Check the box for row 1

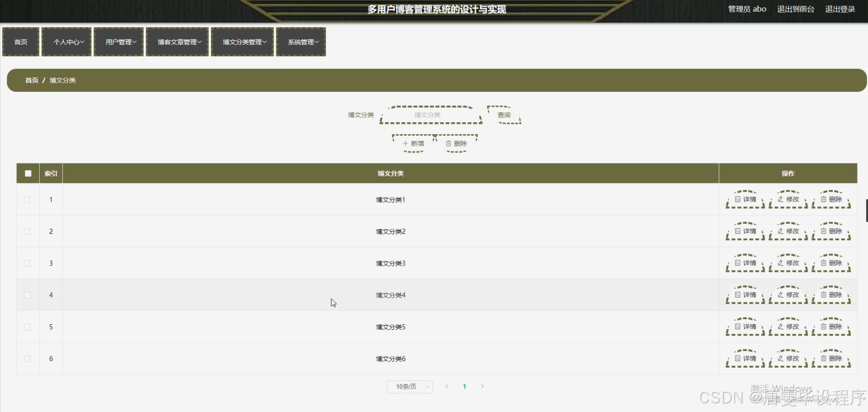click(27, 200)
